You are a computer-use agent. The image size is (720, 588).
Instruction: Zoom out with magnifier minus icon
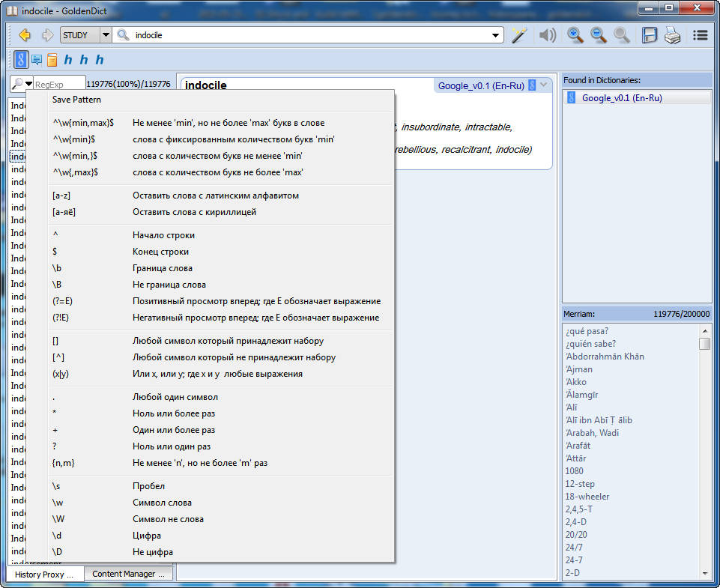[x=599, y=35]
